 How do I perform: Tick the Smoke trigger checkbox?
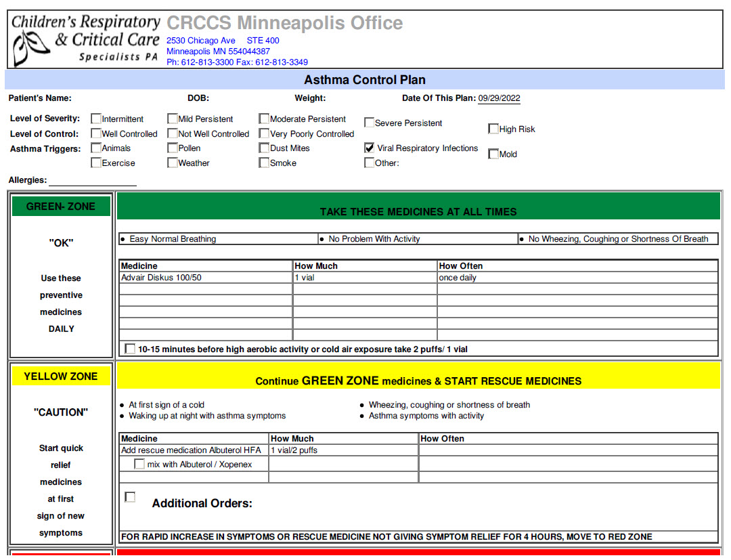(264, 163)
